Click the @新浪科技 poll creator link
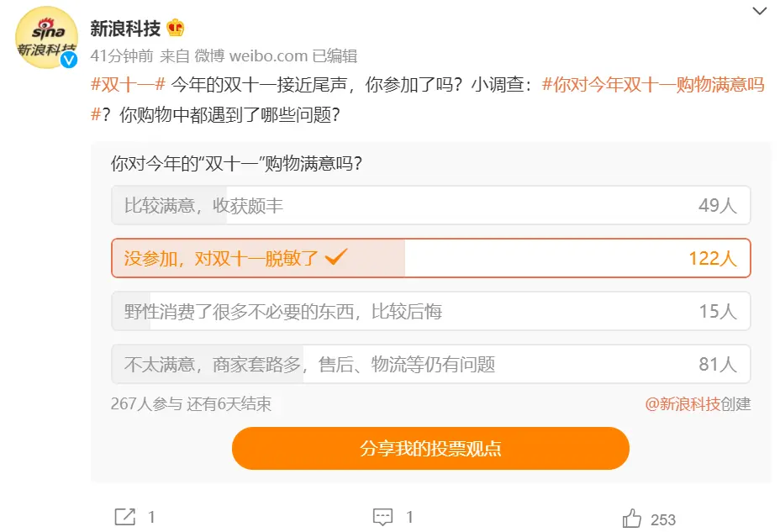780x532 pixels. 682,404
